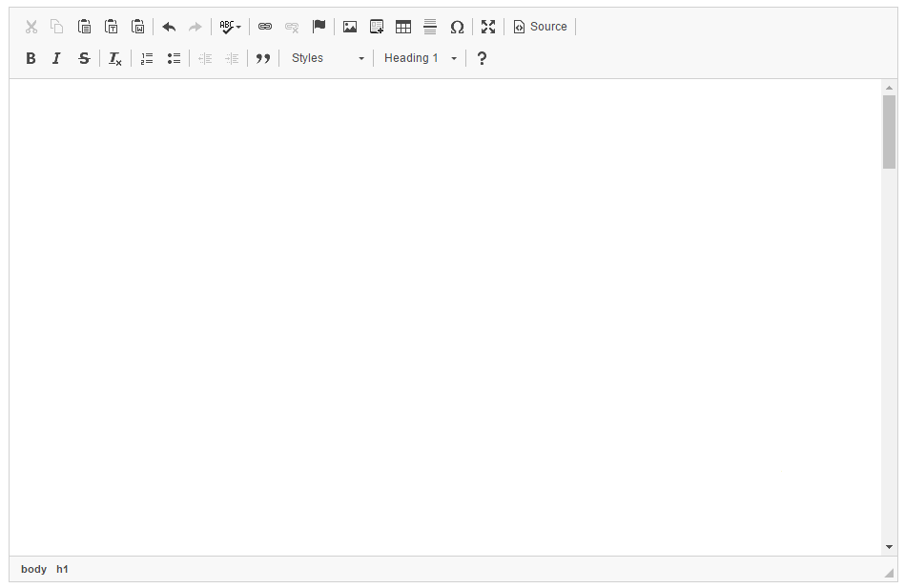Maximize the editor

(488, 27)
